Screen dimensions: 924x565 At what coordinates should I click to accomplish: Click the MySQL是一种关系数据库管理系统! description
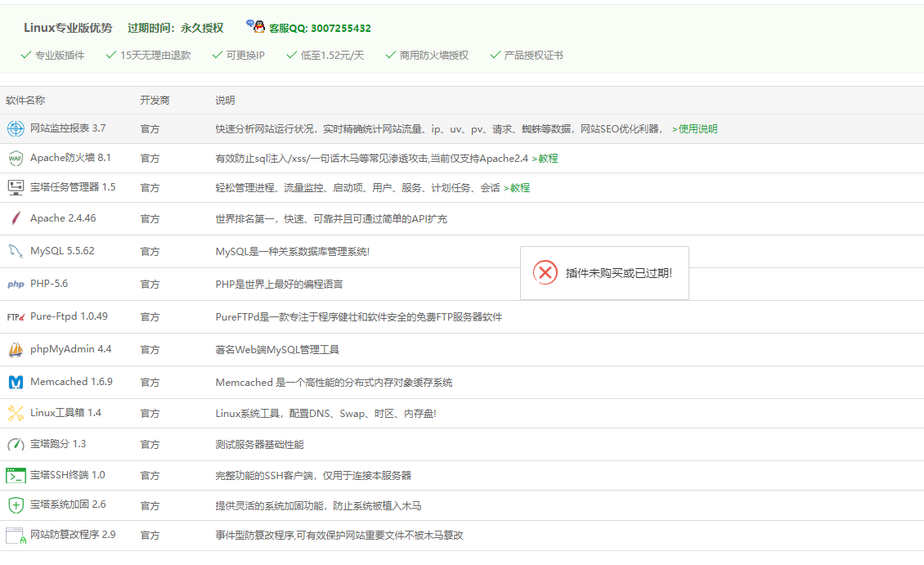click(292, 252)
